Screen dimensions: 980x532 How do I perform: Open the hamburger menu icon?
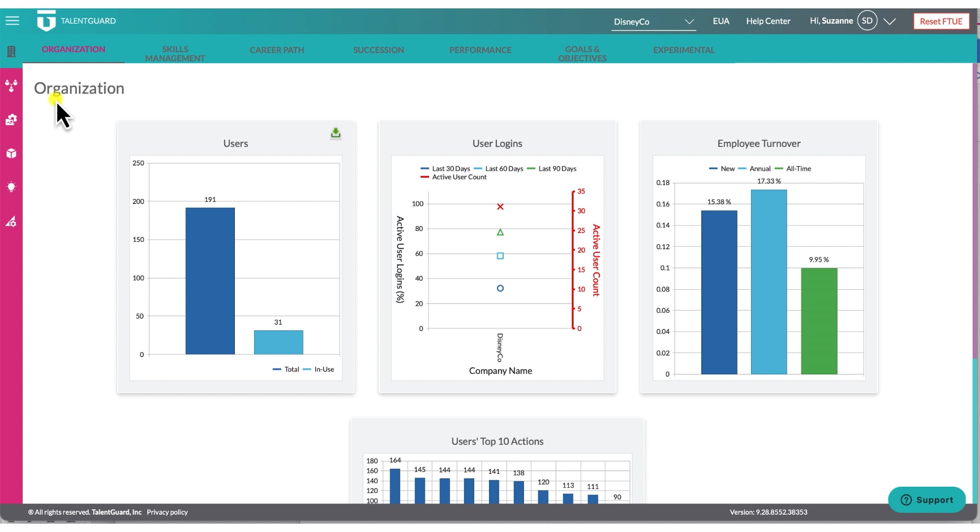click(x=12, y=21)
